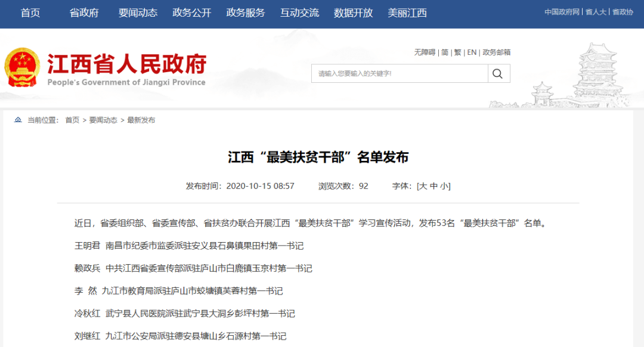This screenshot has height=347, width=644.
Task: Open the 省政府 navigation item
Action: tap(84, 13)
